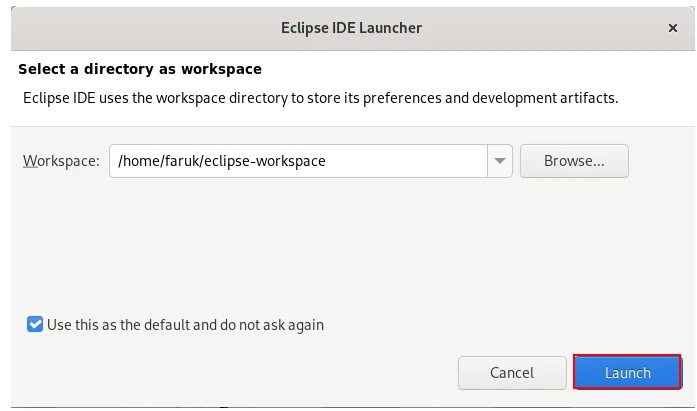Start Eclipse with the blue Launch button
This screenshot has height=411, width=697.
(627, 373)
